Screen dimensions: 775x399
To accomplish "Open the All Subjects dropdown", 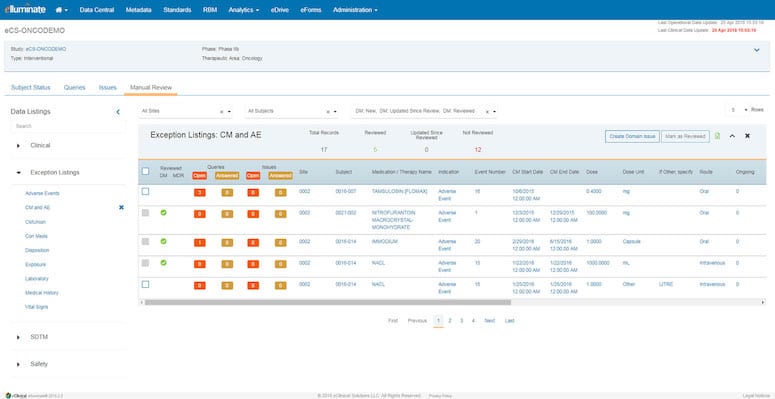I will pyautogui.click(x=336, y=112).
